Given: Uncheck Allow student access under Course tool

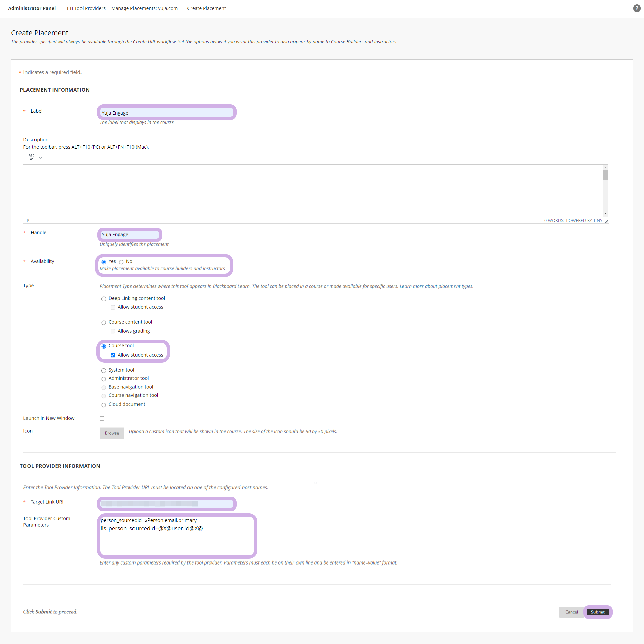Looking at the screenshot, I should pyautogui.click(x=113, y=355).
